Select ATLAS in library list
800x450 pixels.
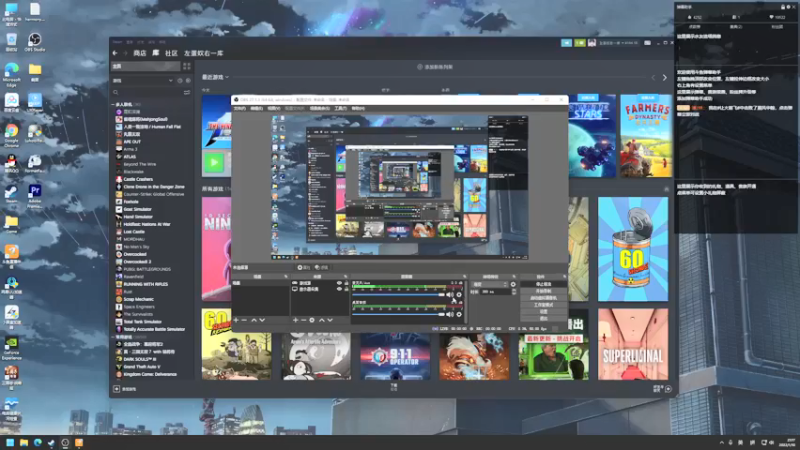[x=126, y=157]
